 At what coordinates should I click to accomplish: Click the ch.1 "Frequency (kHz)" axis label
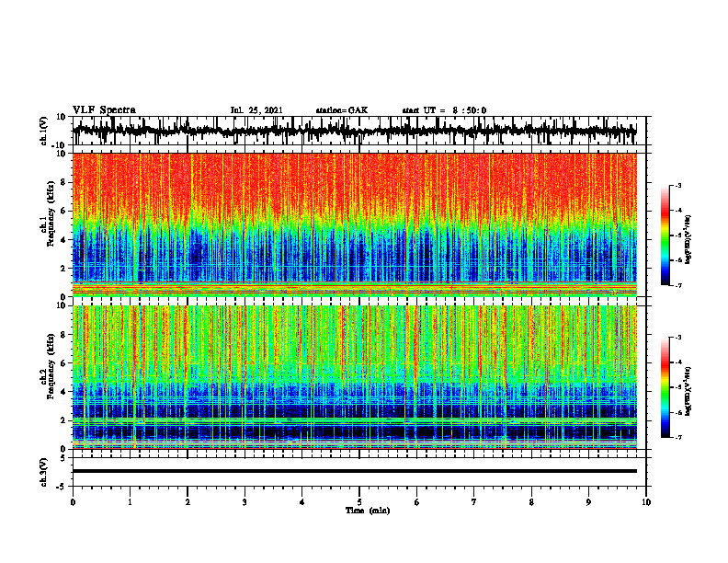coord(51,213)
